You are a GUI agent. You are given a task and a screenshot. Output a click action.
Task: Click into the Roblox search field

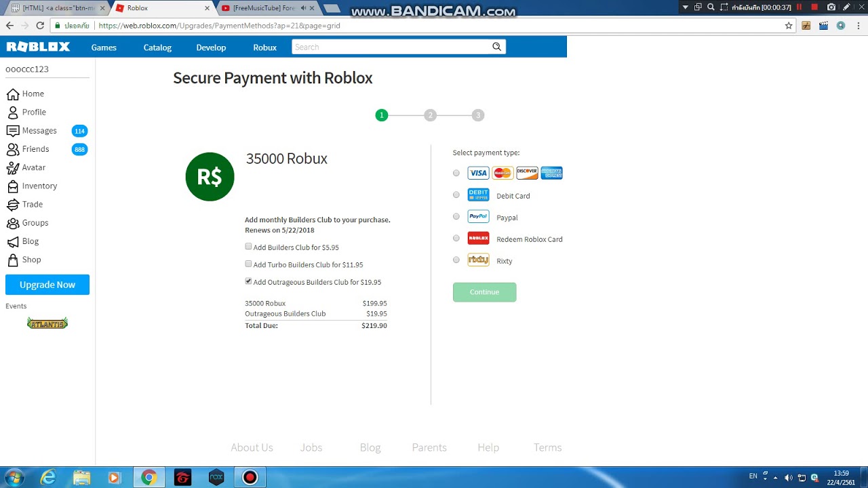point(391,47)
